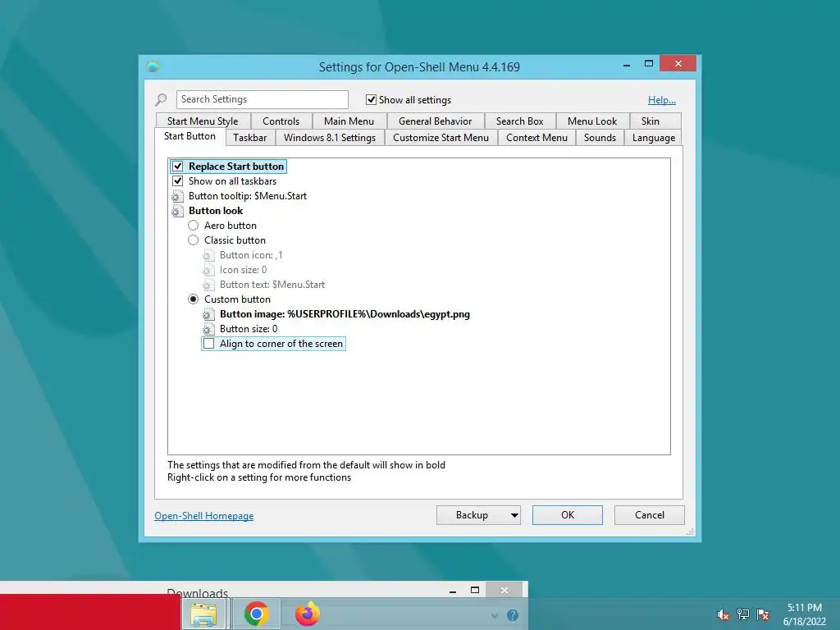Viewport: 840px width, 630px height.
Task: Expand the Downloads window ribbon chevron
Action: click(x=495, y=615)
